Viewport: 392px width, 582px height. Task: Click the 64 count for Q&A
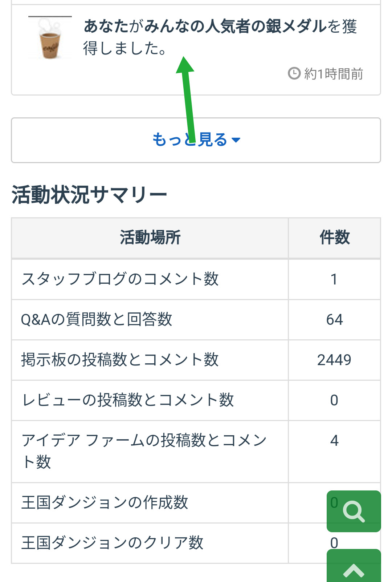334,320
